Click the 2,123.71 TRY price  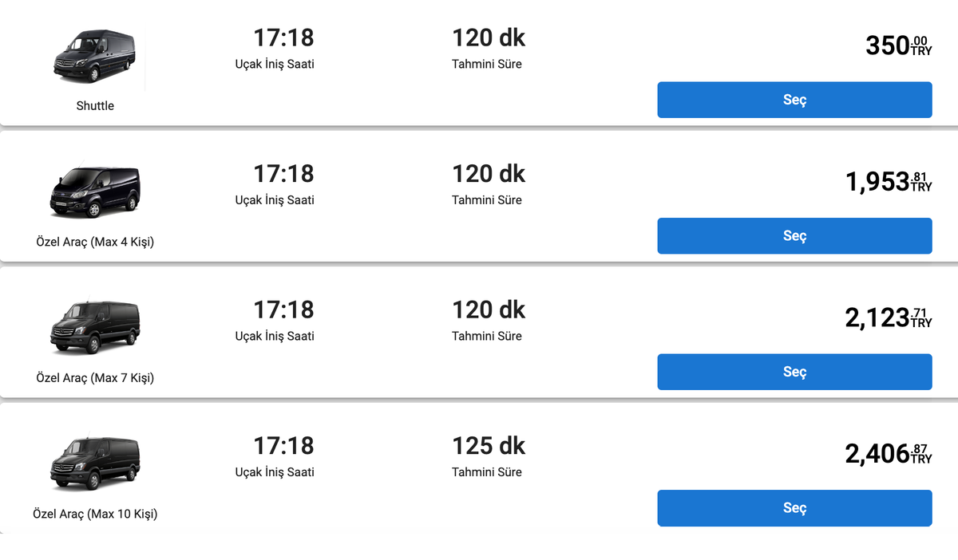coord(888,318)
